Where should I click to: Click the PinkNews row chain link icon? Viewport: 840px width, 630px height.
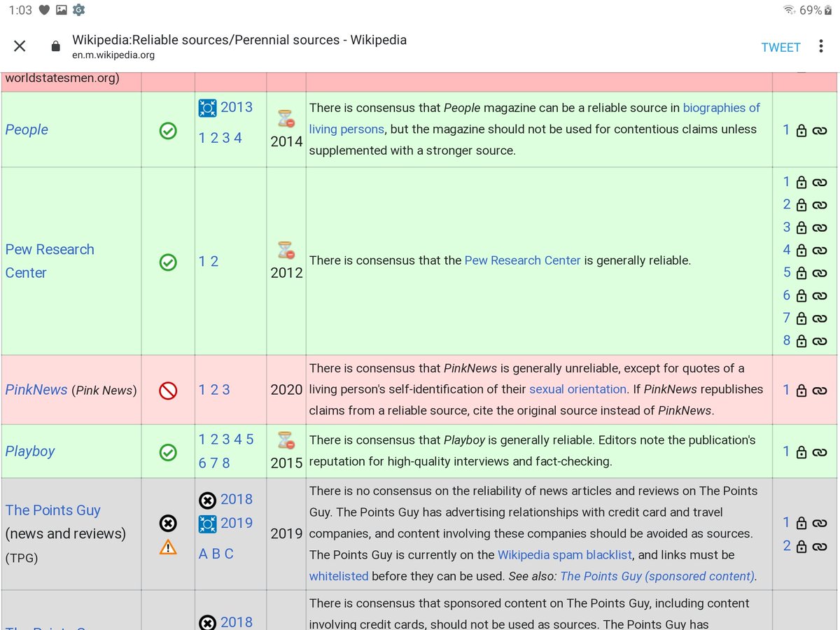820,391
